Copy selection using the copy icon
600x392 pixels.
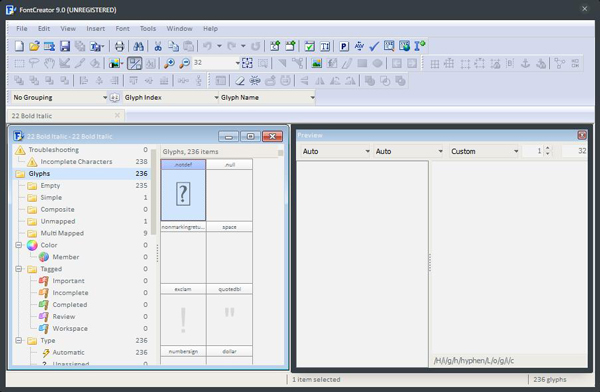click(x=173, y=46)
